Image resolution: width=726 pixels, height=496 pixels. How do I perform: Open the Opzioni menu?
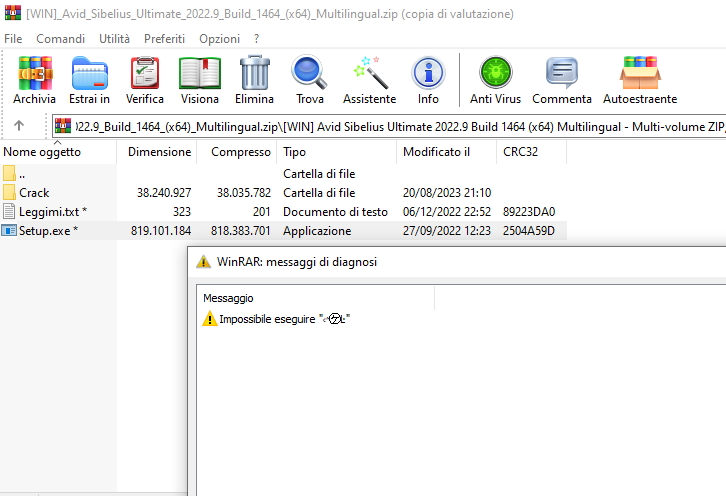(219, 39)
